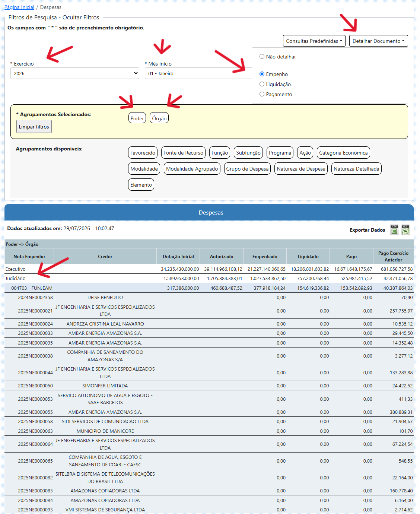
Task: Add the Fonte de Recurso grouping
Action: pyautogui.click(x=183, y=153)
